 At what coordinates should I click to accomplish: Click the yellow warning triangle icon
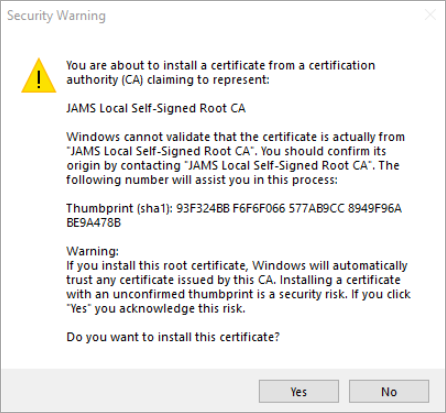39,76
